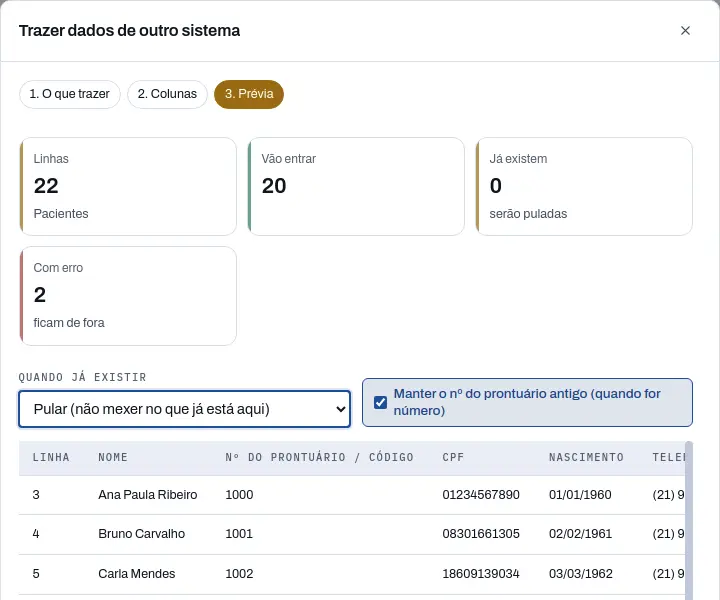The image size is (720, 600).
Task: Select the name Ana Paula Ribeiro
Action: [x=148, y=494]
